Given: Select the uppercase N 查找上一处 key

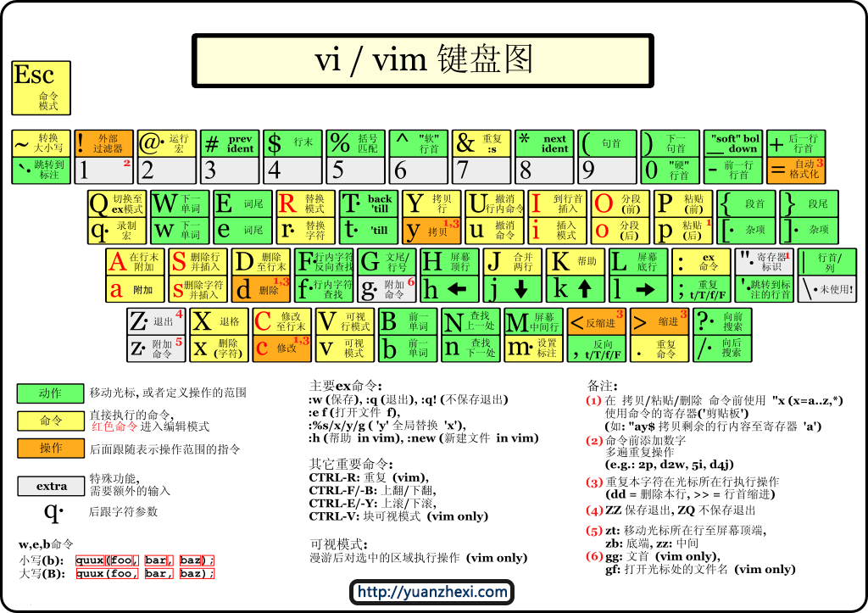Looking at the screenshot, I should tap(470, 321).
